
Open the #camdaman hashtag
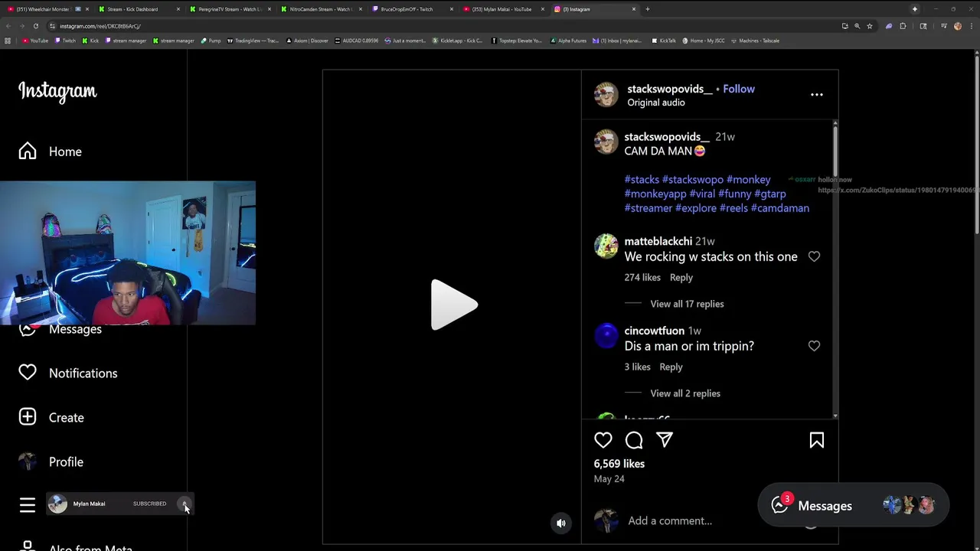(780, 208)
